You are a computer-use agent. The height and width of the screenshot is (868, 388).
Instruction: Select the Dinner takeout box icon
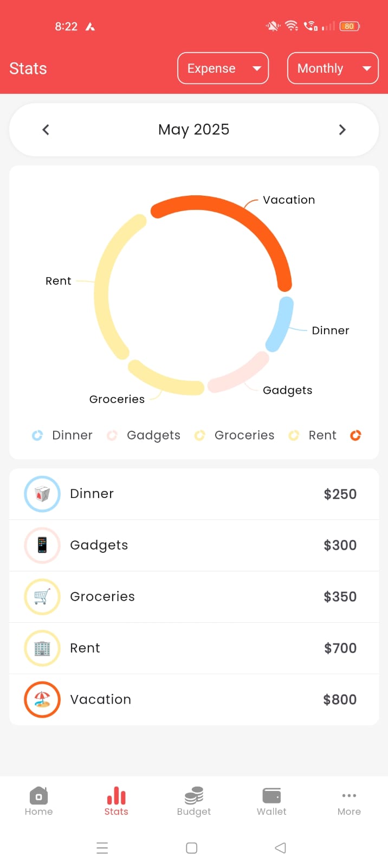point(42,494)
